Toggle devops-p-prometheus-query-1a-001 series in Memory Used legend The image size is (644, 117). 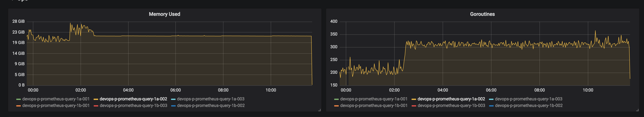56,99
